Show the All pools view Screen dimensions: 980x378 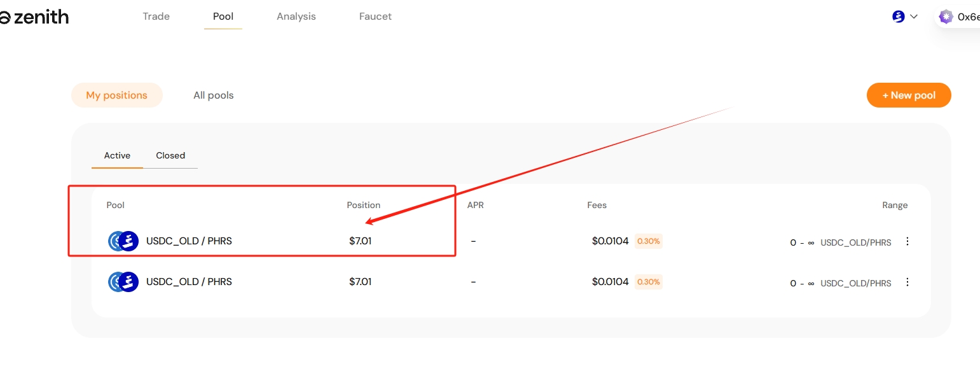(x=213, y=95)
